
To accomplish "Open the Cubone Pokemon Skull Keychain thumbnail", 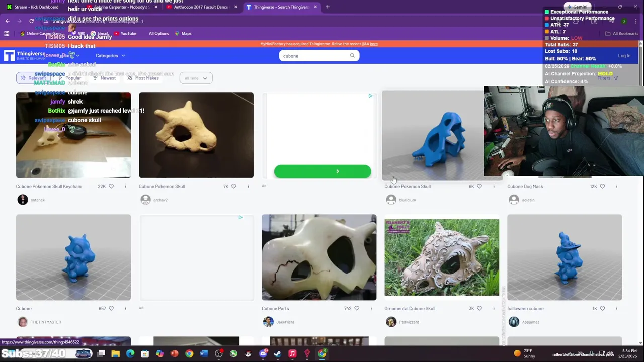I will tap(73, 135).
